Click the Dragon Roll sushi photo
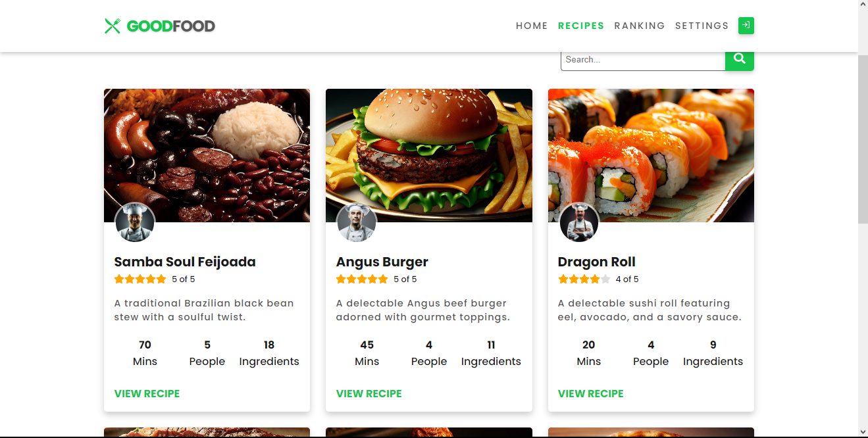The height and width of the screenshot is (438, 868). [x=651, y=155]
